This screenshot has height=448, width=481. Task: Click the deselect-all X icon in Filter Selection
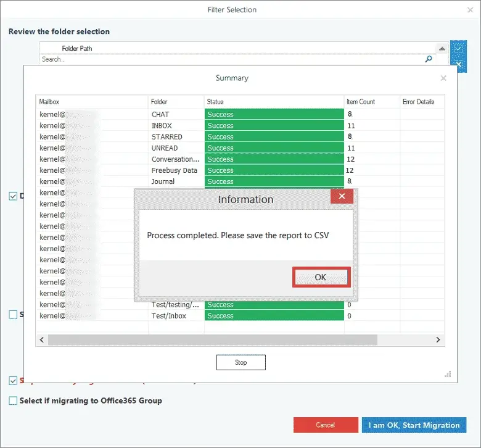click(x=459, y=64)
